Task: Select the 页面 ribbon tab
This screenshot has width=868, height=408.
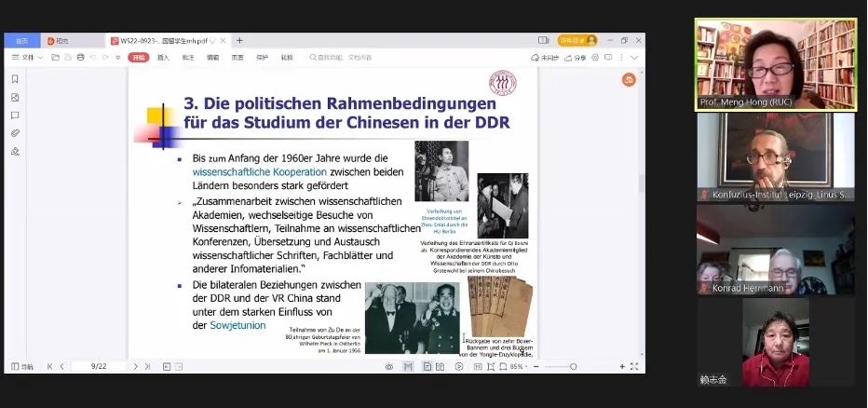Action: 237,57
